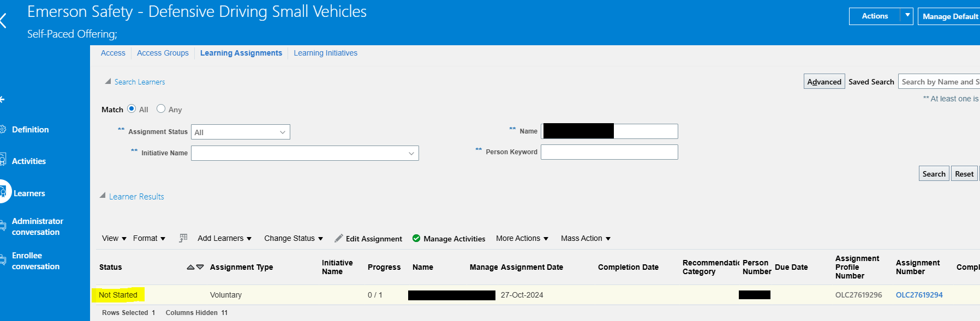Click the Manage Activities green check icon
This screenshot has width=980, height=321.
416,238
